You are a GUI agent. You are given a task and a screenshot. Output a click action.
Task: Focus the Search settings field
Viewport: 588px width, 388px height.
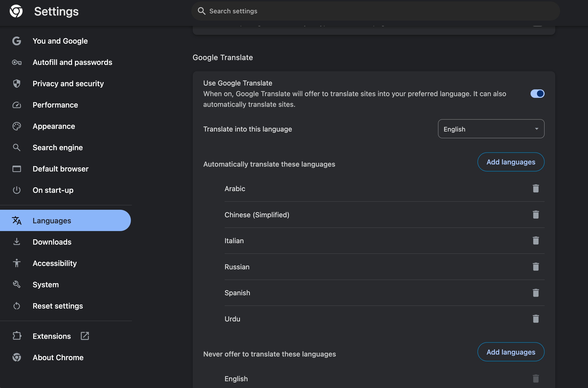coord(375,11)
